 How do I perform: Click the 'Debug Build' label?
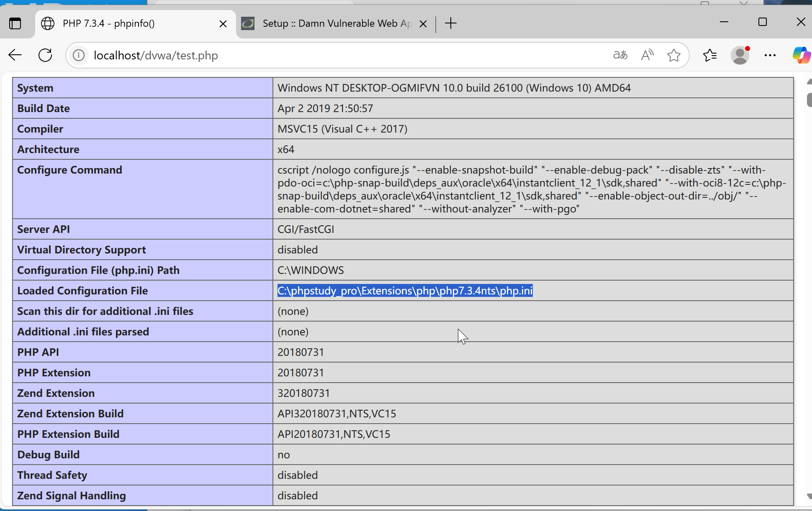pyautogui.click(x=48, y=455)
